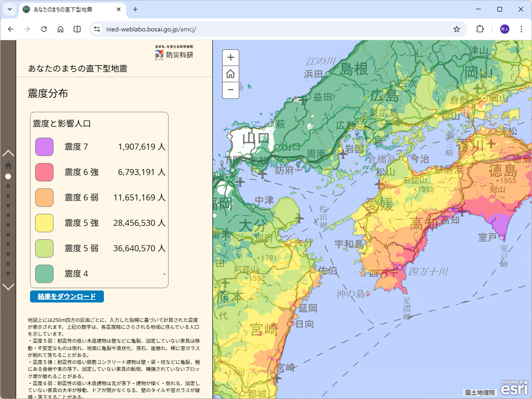The width and height of the screenshot is (532, 399).
Task: Reset the map view with the home icon
Action: 230,74
